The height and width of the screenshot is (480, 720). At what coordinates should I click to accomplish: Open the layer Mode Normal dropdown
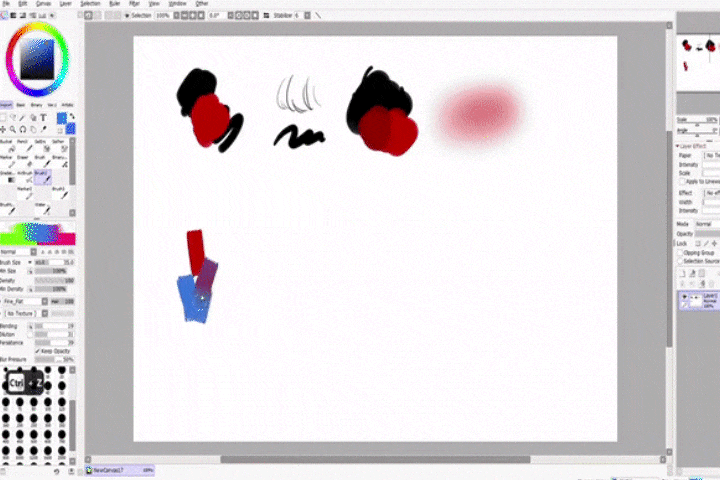[x=707, y=224]
